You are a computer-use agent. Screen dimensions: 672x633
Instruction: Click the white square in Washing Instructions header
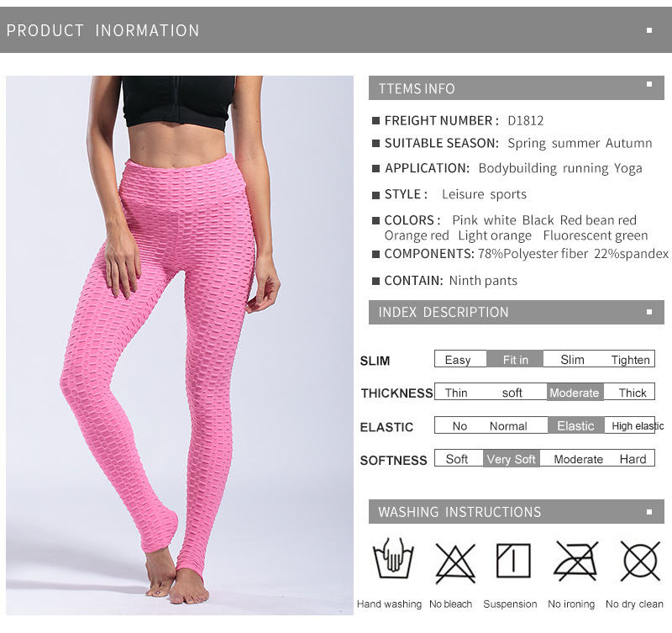(649, 512)
